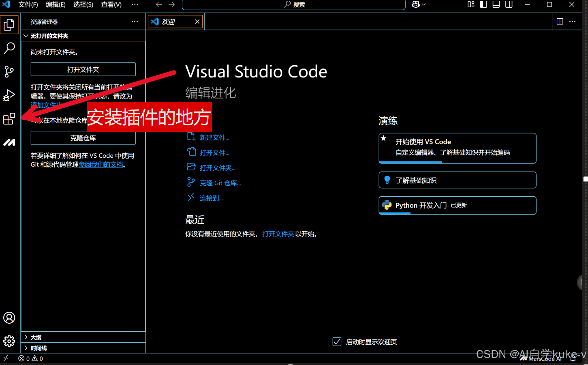Close the 欢迎 tab
588x365 pixels.
click(197, 21)
